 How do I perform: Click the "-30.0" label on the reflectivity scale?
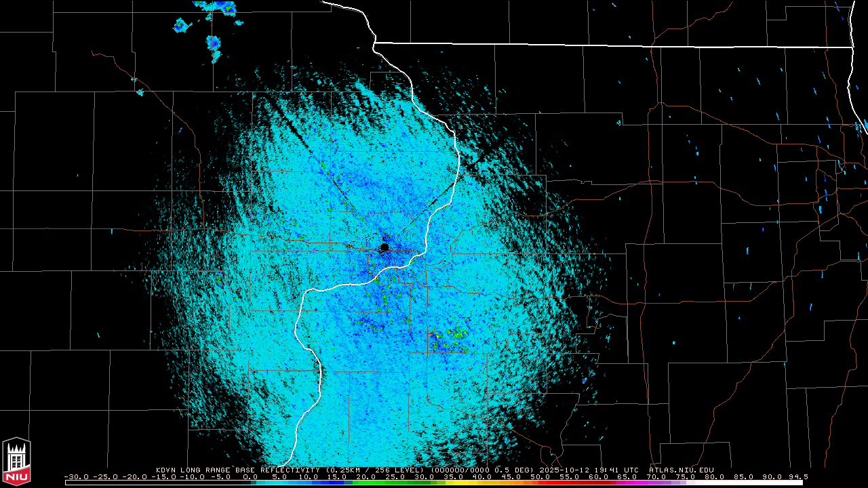[76, 476]
